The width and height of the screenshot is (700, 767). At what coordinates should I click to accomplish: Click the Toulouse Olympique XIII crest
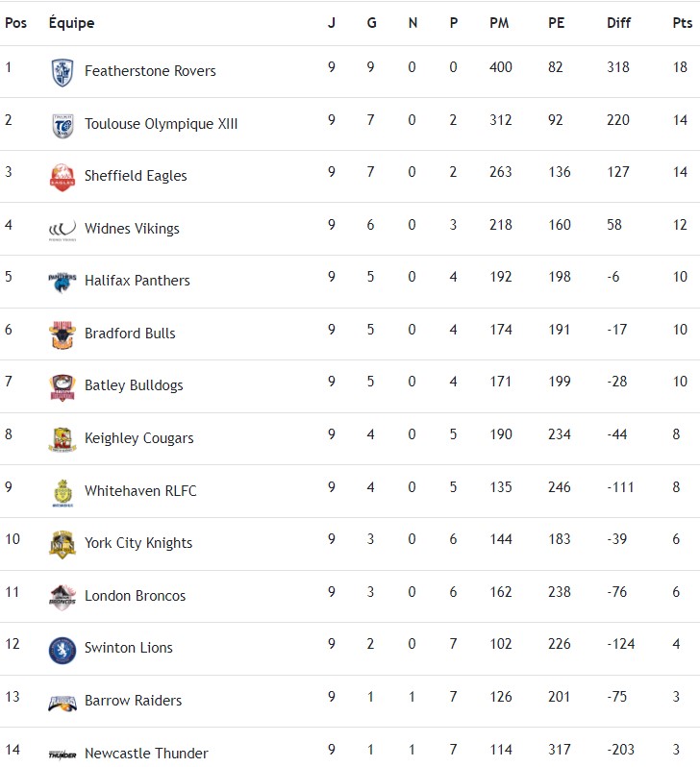tap(62, 125)
